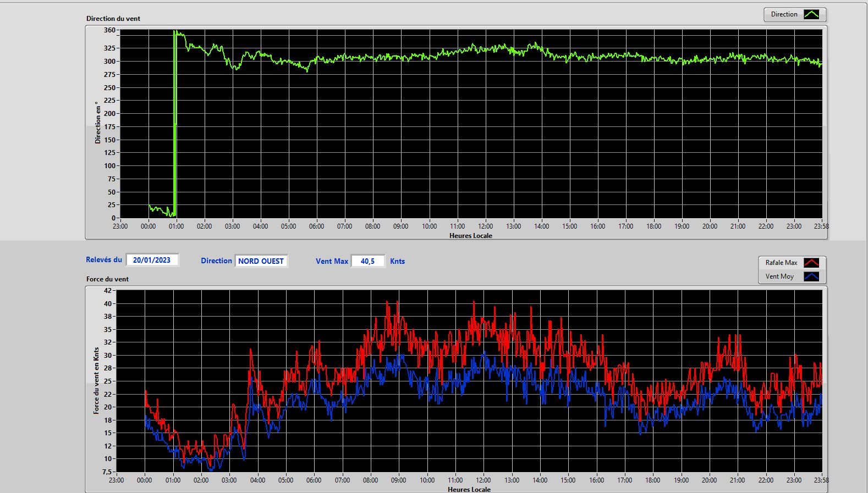Click 18:00 on the wind force time axis
868x493 pixels.
tap(653, 480)
